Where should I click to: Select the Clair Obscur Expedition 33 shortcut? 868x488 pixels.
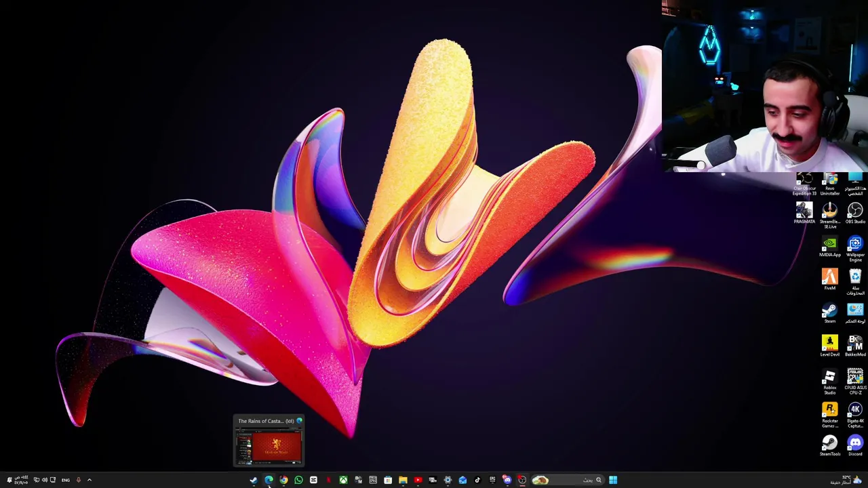pyautogui.click(x=804, y=185)
